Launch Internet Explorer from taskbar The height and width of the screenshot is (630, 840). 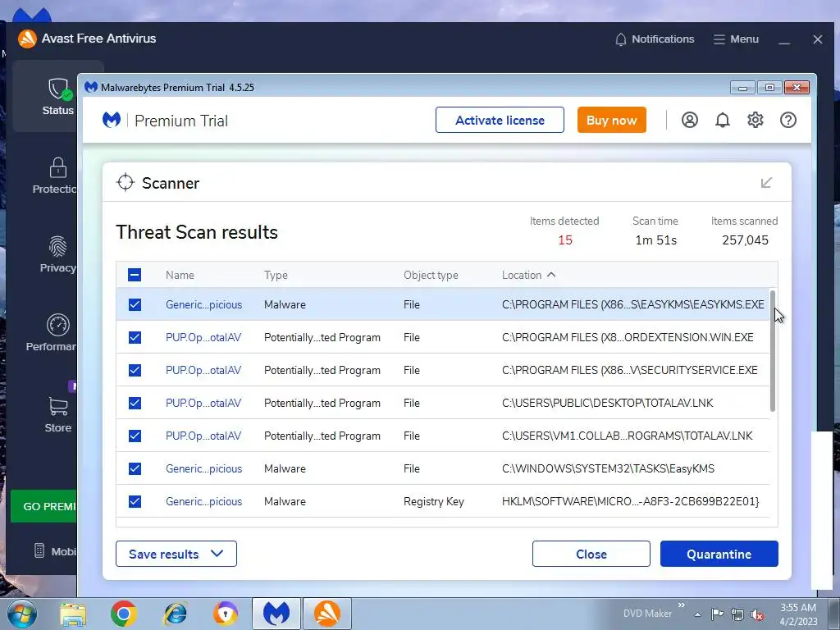[176, 614]
